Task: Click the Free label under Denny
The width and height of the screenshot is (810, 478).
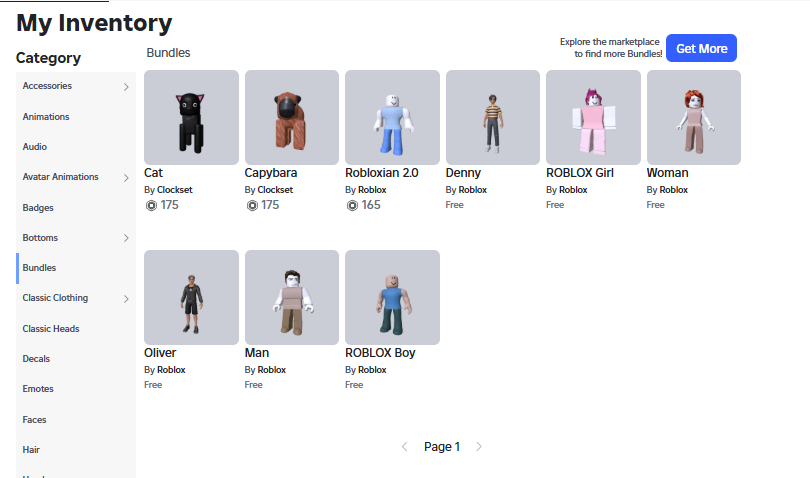Action: click(455, 205)
